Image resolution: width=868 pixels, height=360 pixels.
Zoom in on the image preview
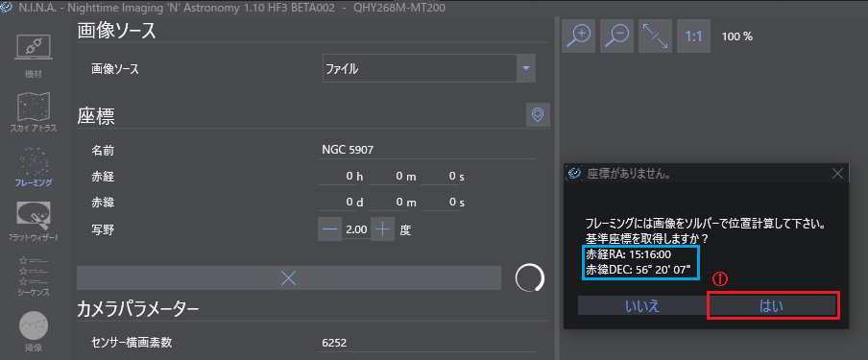(x=578, y=36)
